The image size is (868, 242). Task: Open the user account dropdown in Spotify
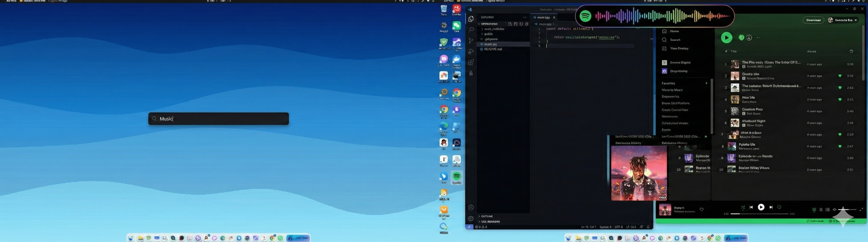(843, 20)
